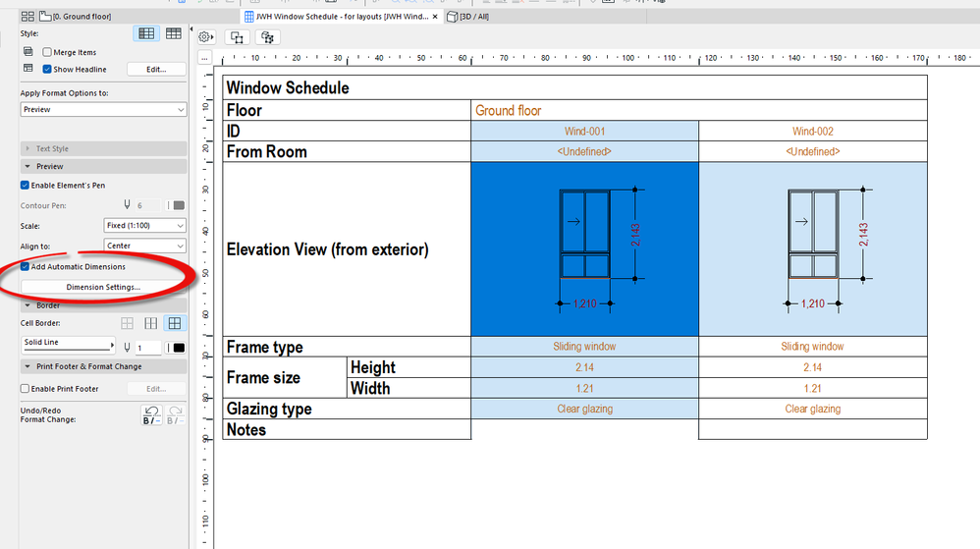Click the Glazing type header cell
Screen dimensions: 980x549
click(x=347, y=409)
